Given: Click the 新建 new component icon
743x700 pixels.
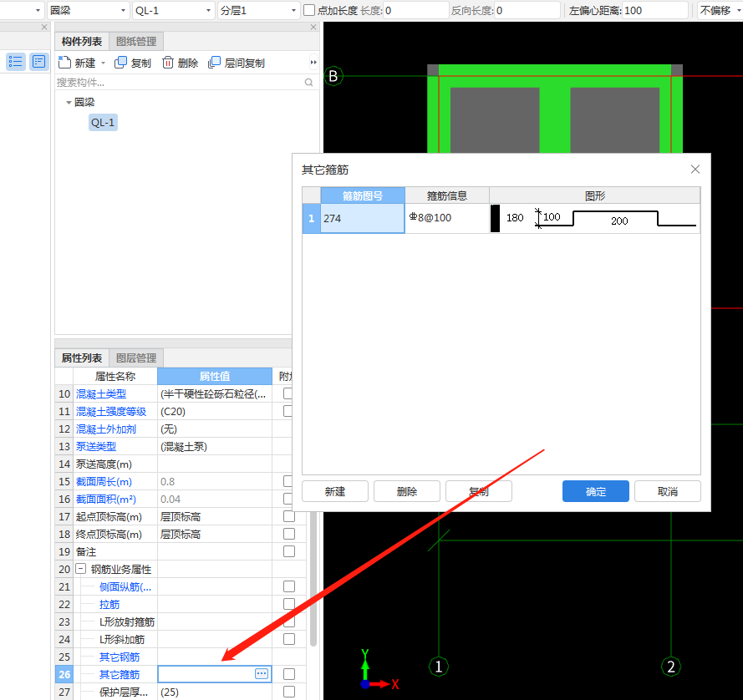Looking at the screenshot, I should pos(64,63).
